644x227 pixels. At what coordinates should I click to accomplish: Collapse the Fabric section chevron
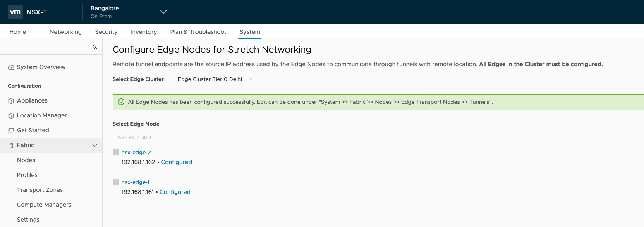95,146
